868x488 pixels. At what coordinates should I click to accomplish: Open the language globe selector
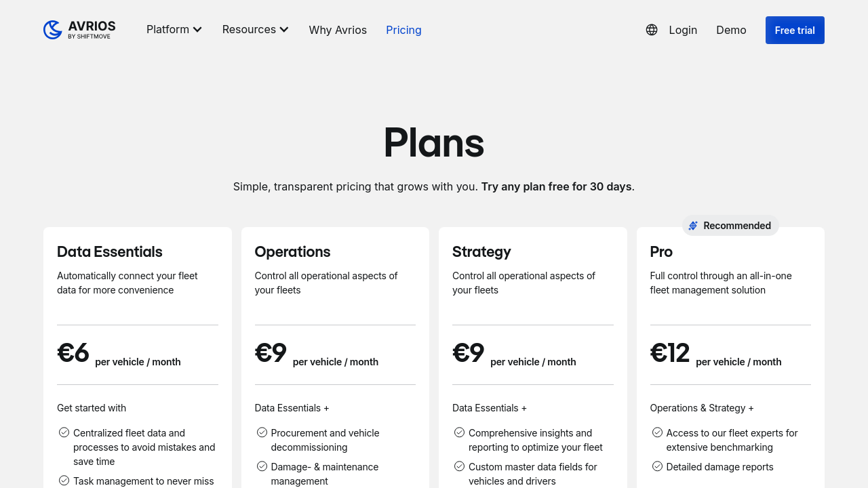[652, 30]
